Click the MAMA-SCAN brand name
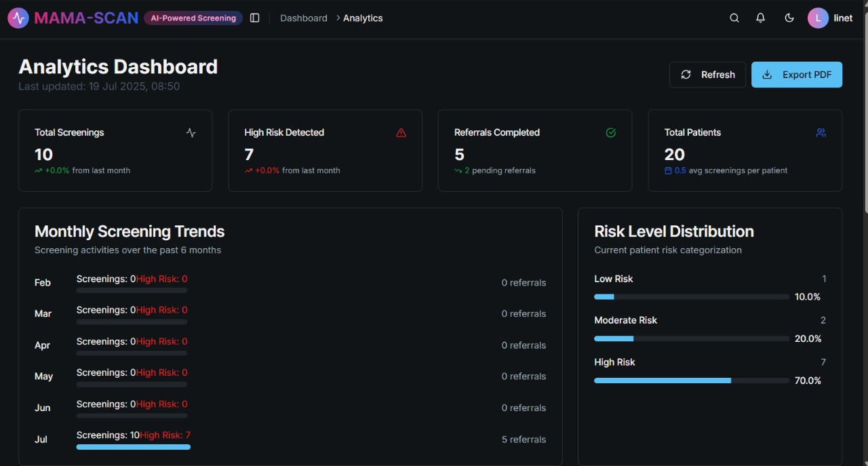Viewport: 868px width, 466px height. pos(86,18)
